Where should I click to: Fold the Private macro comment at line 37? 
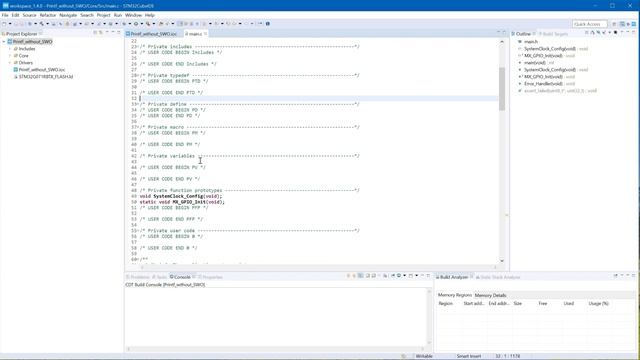tap(138, 127)
